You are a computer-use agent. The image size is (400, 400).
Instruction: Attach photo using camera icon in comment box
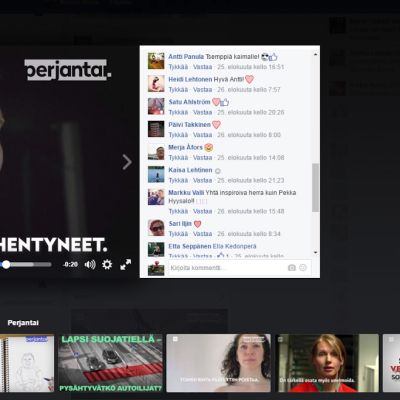coord(292,268)
